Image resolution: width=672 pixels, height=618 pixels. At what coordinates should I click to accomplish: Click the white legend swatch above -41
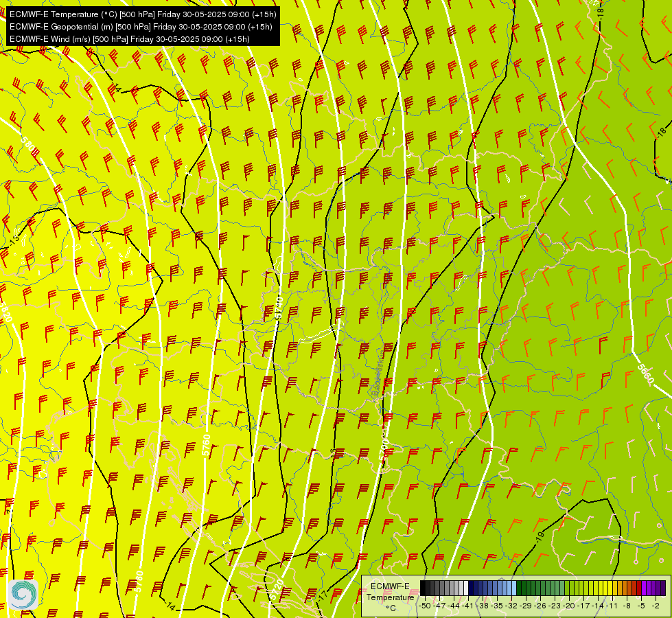pos(466,588)
